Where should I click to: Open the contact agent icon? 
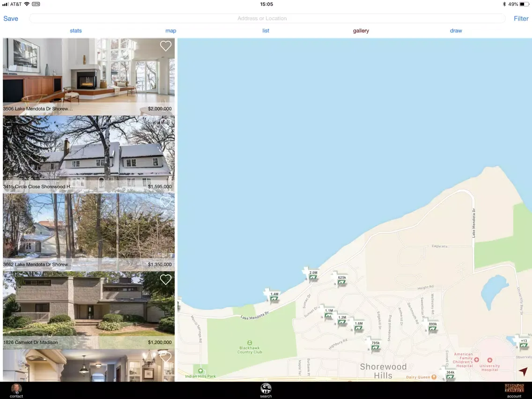16,390
